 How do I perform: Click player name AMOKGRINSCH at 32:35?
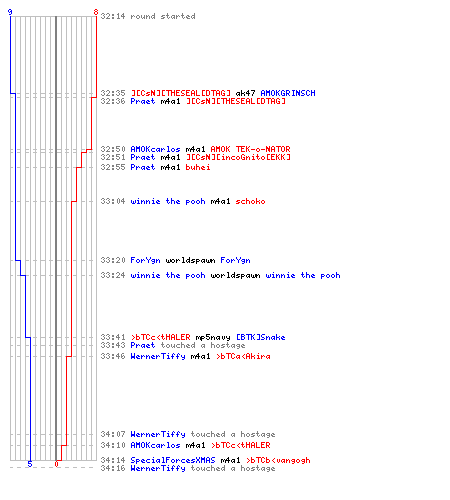point(288,93)
